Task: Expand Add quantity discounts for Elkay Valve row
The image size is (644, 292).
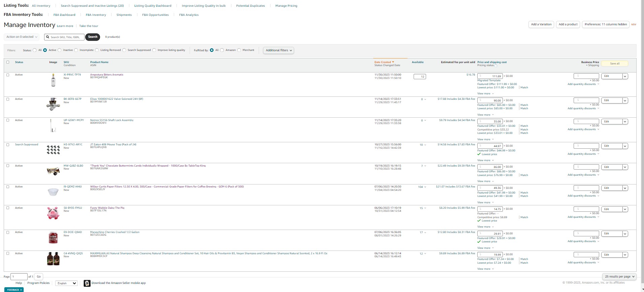Action: pos(583,108)
